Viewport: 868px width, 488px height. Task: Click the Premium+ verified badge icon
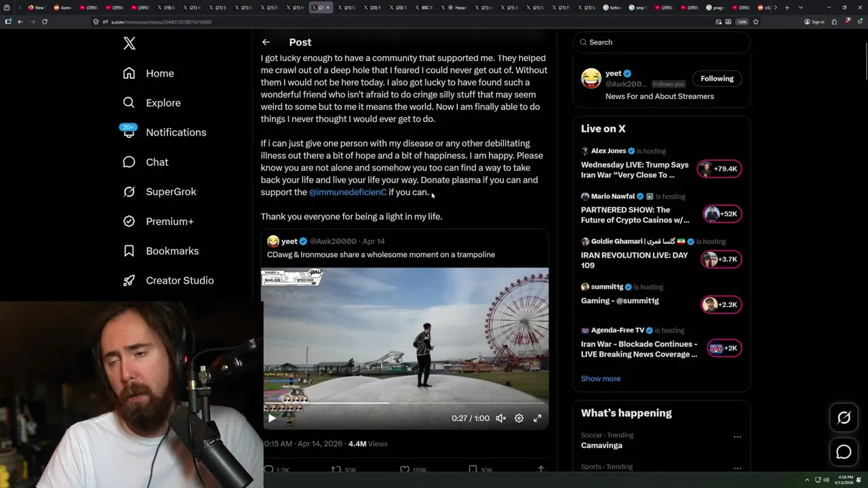point(129,221)
